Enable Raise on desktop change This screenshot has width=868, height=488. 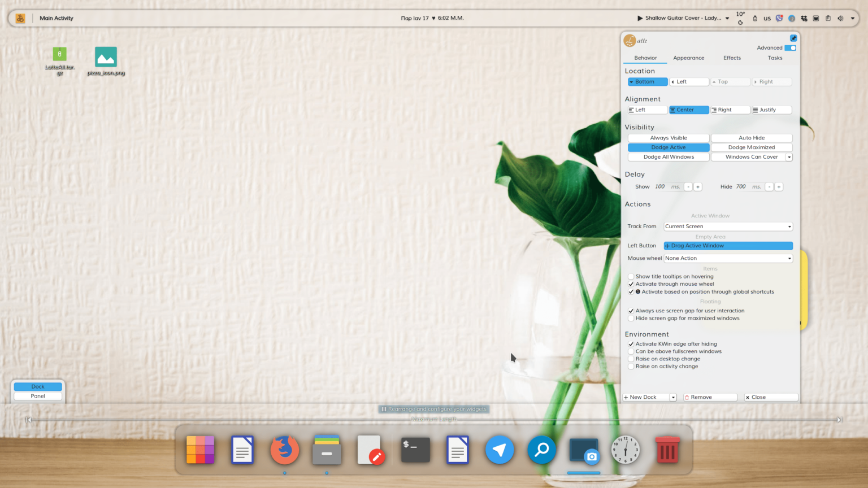pyautogui.click(x=631, y=359)
